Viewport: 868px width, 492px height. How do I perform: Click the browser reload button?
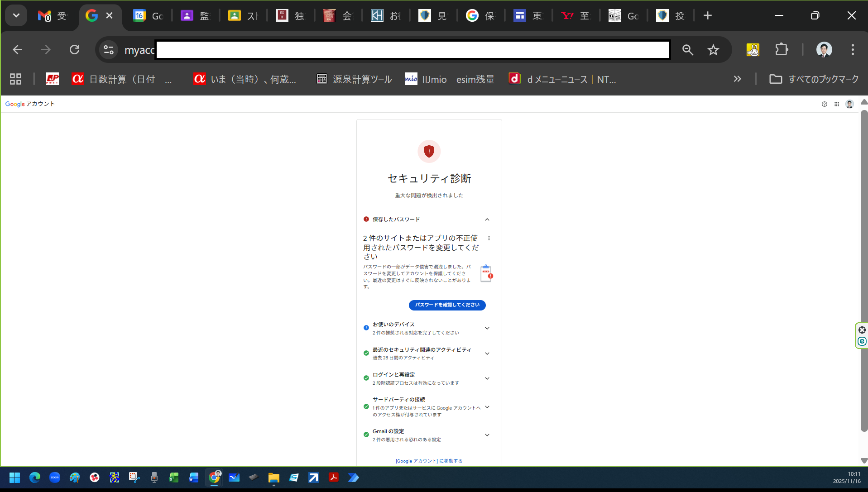(x=74, y=50)
